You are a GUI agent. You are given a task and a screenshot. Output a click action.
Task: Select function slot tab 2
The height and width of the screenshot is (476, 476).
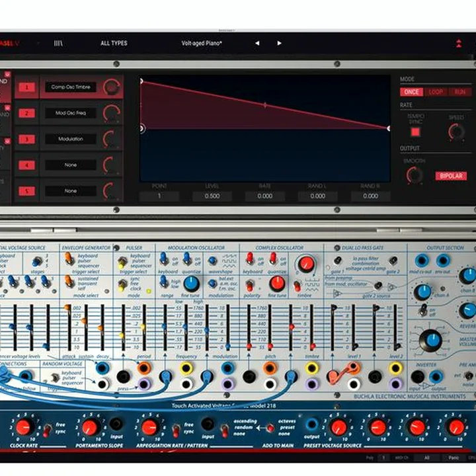26,113
